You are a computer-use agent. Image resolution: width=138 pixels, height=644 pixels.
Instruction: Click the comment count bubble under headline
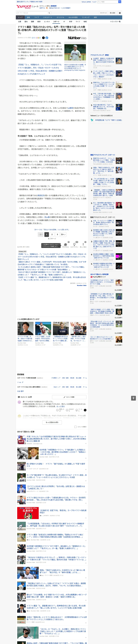[34, 38]
